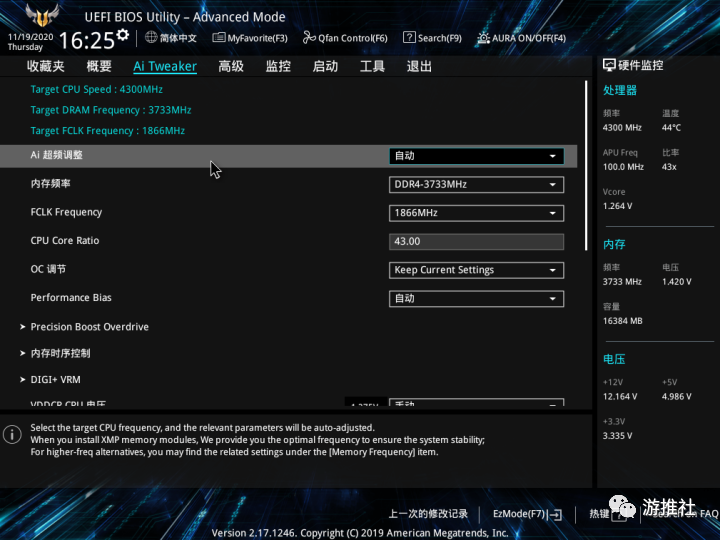Screen dimensions: 720x540
Task: Click the Version 2.17.1246 copyright text
Action: (360, 533)
